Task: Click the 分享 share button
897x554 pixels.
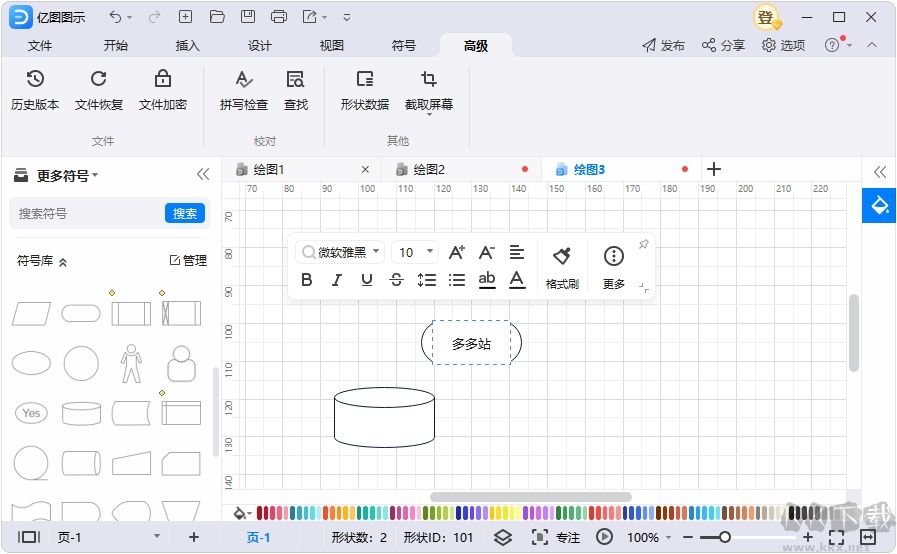Action: click(x=724, y=45)
